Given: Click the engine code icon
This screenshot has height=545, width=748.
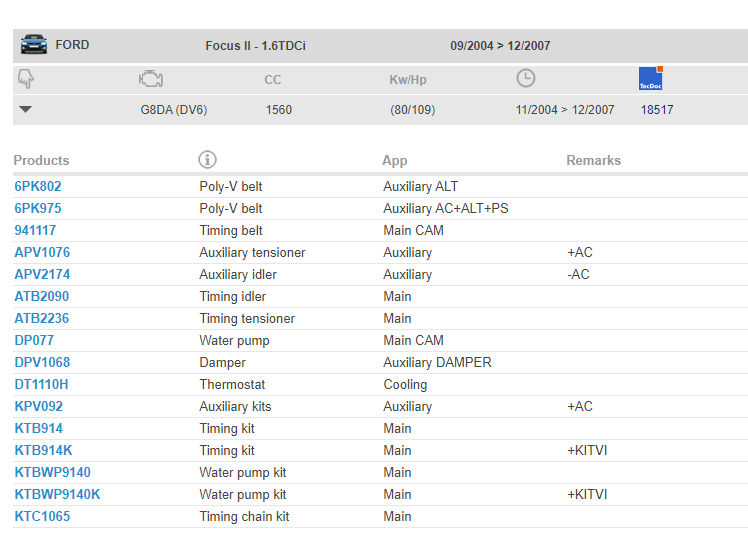Looking at the screenshot, I should (x=151, y=79).
